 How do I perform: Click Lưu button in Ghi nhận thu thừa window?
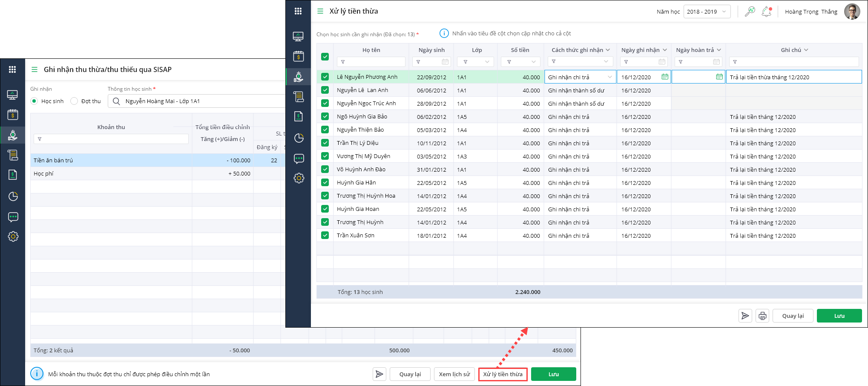[554, 374]
